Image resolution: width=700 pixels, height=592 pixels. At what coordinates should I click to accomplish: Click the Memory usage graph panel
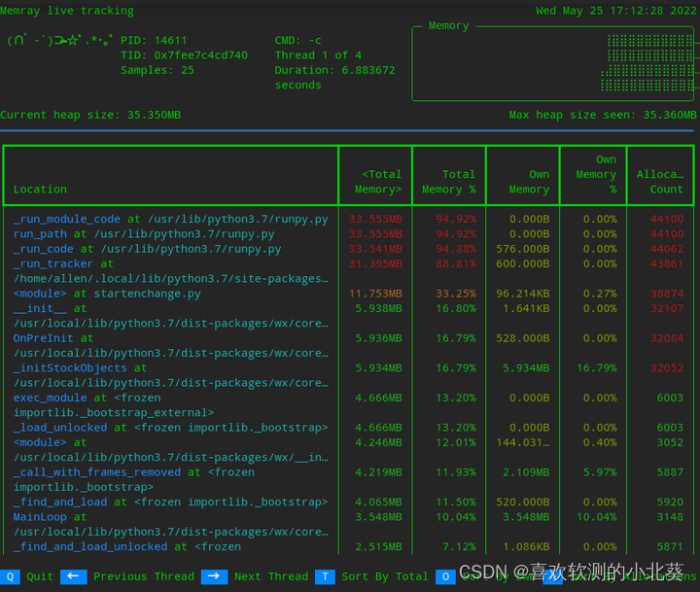553,63
